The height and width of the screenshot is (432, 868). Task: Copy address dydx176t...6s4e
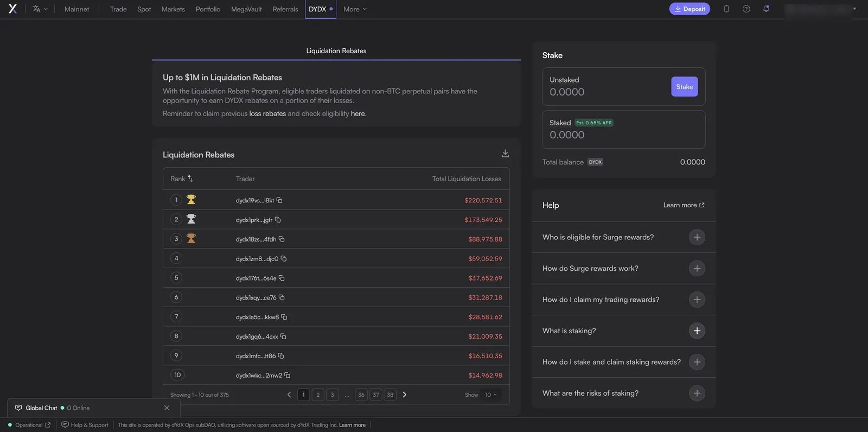(282, 278)
